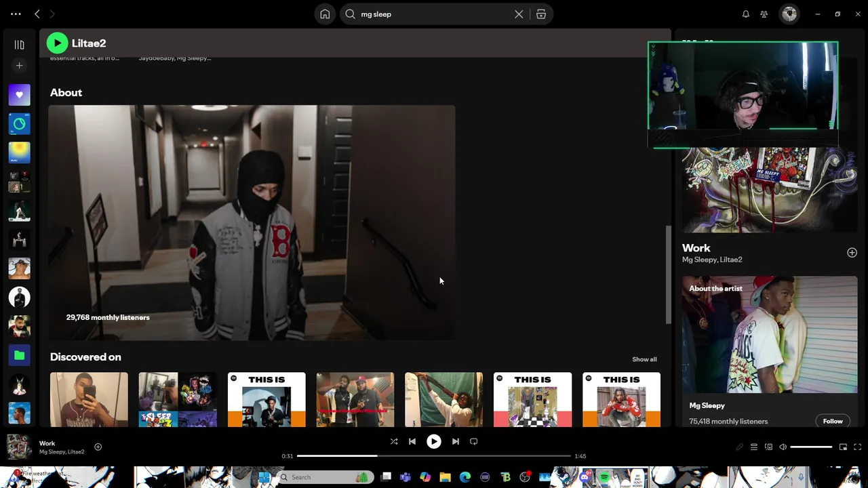Screen dimensions: 868x488
Task: Open the last 'This Is' playlist card
Action: (x=621, y=399)
